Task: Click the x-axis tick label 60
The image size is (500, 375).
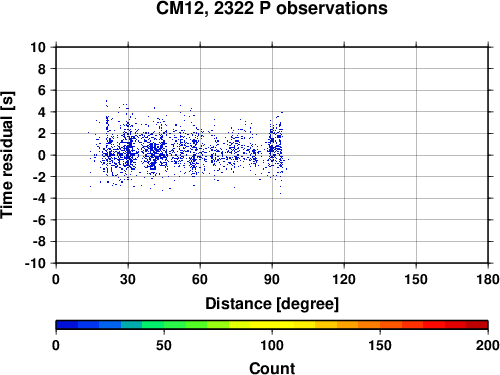Action: point(200,279)
